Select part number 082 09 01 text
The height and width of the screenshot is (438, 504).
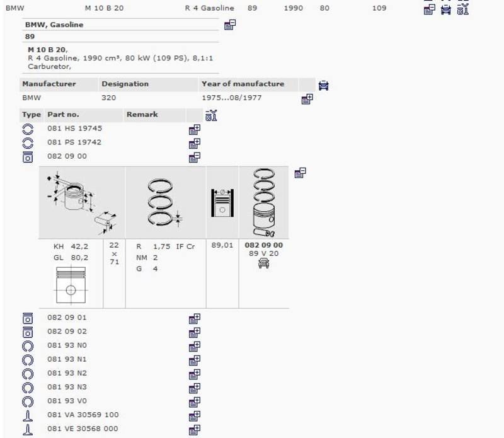point(67,318)
